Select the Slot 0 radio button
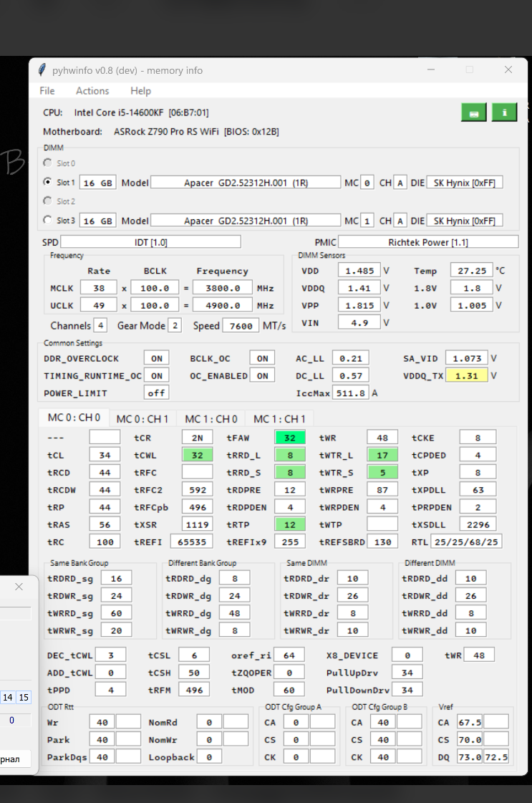The width and height of the screenshot is (532, 803). (48, 163)
